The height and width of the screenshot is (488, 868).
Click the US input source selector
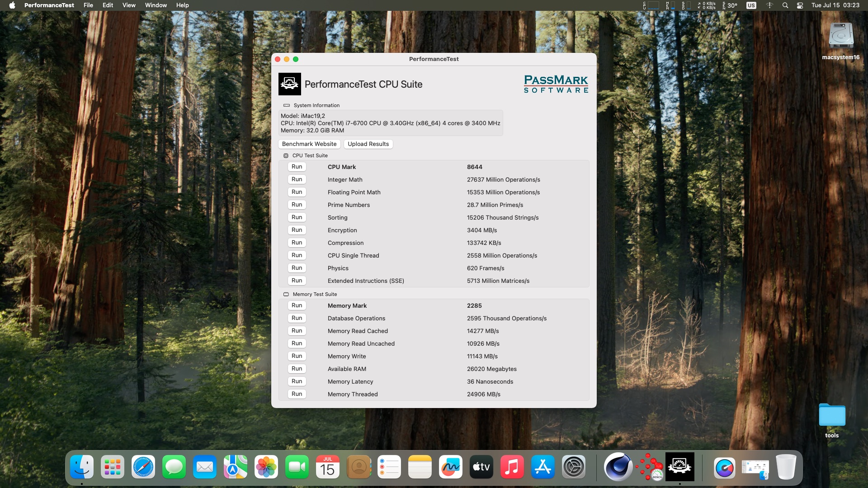[x=751, y=5]
